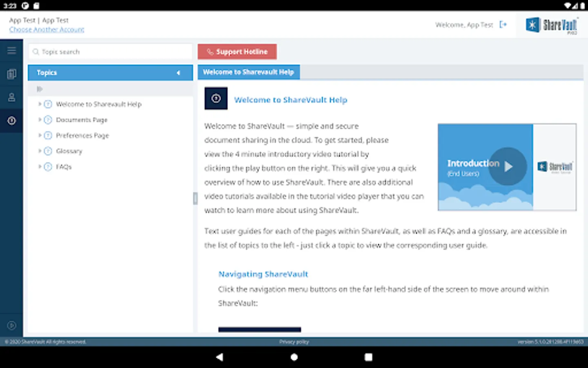The height and width of the screenshot is (368, 588).
Task: Open the documents icon in left sidebar
Action: (x=11, y=74)
